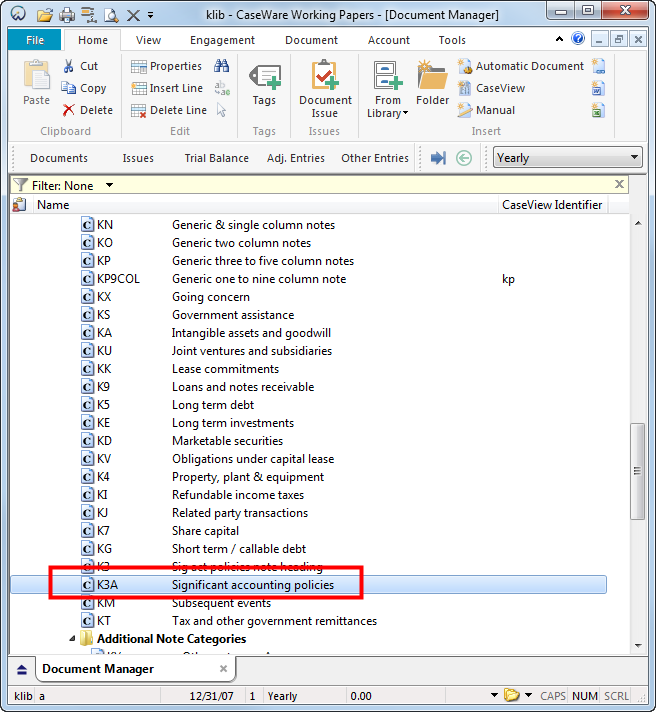Image resolution: width=656 pixels, height=712 pixels.
Task: Click the Word document insert icon
Action: tap(598, 88)
